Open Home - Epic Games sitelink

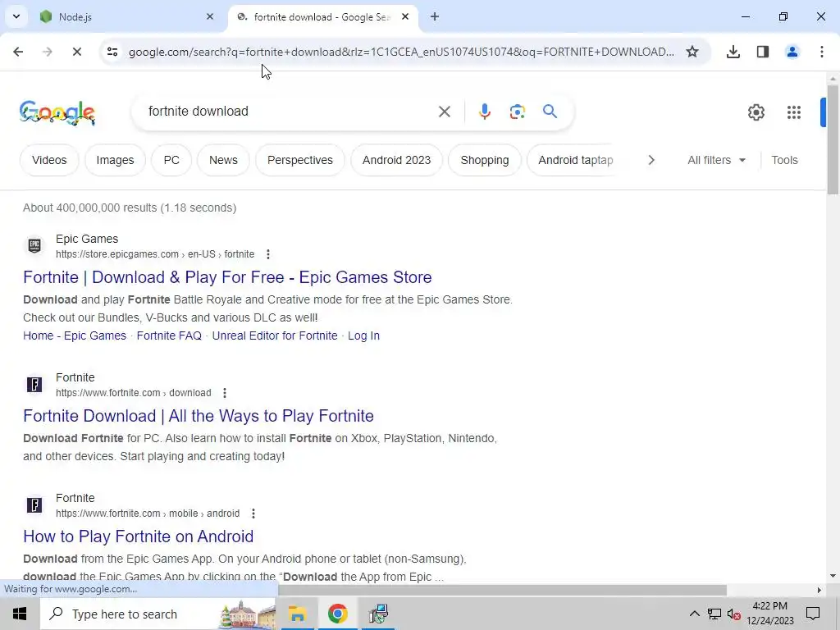75,336
